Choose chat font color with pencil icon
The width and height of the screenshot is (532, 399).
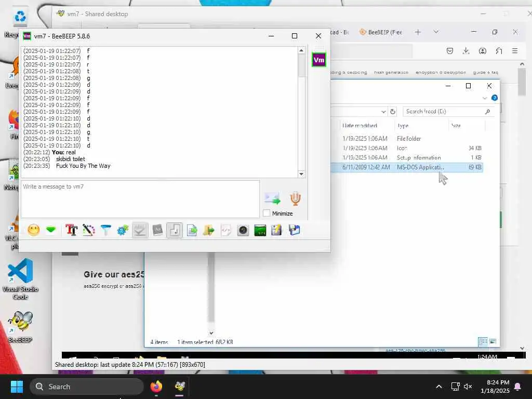point(88,230)
